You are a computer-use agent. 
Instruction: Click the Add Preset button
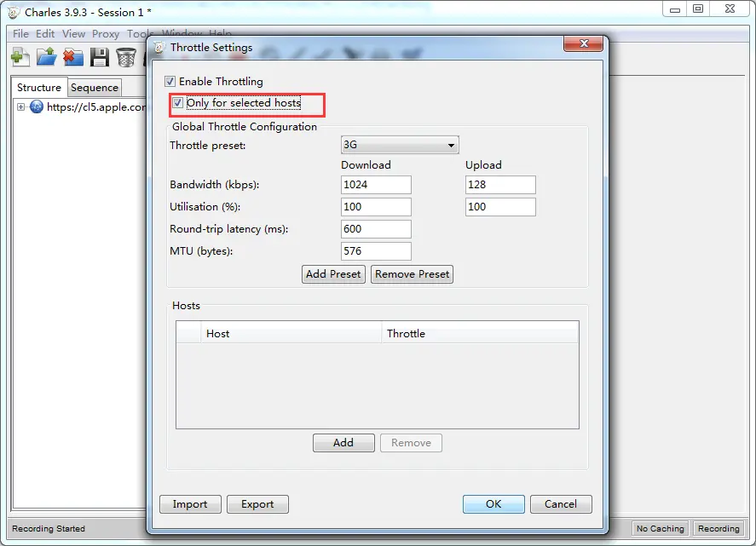(x=333, y=274)
